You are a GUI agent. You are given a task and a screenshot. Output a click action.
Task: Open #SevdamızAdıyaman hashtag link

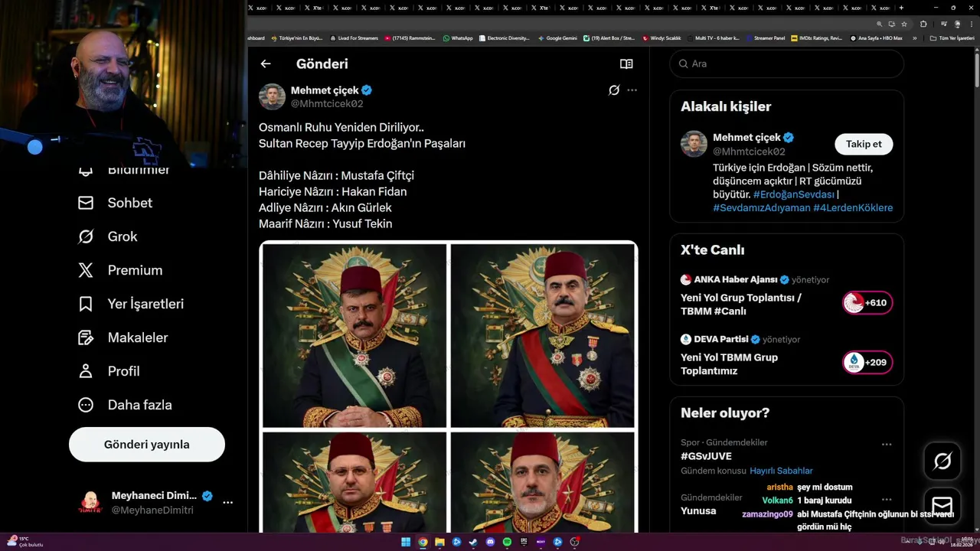[x=761, y=207]
